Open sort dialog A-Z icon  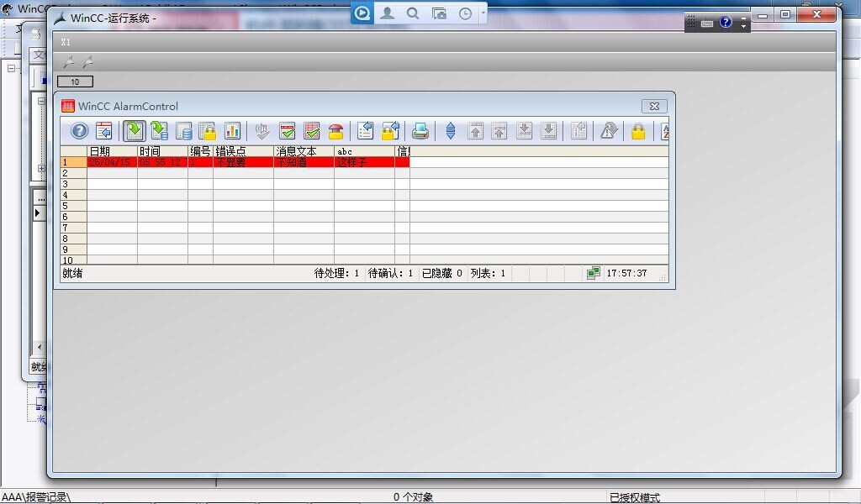665,131
